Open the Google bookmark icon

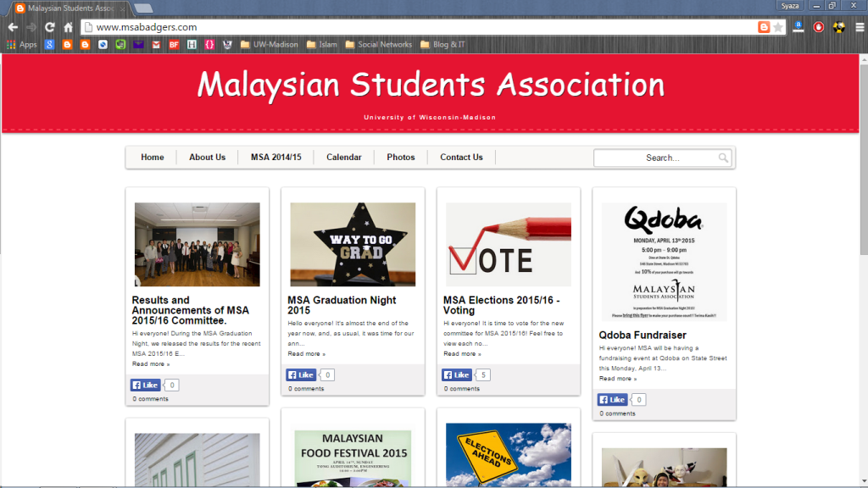point(49,44)
